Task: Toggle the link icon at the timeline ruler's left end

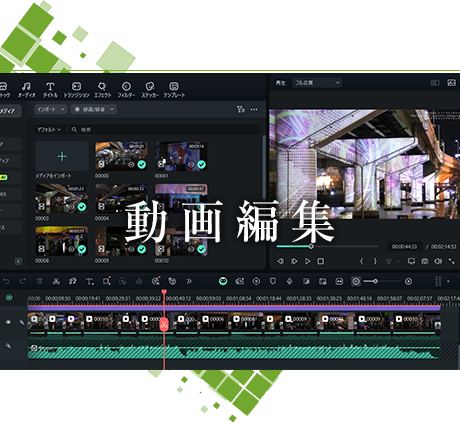Action: [x=9, y=297]
